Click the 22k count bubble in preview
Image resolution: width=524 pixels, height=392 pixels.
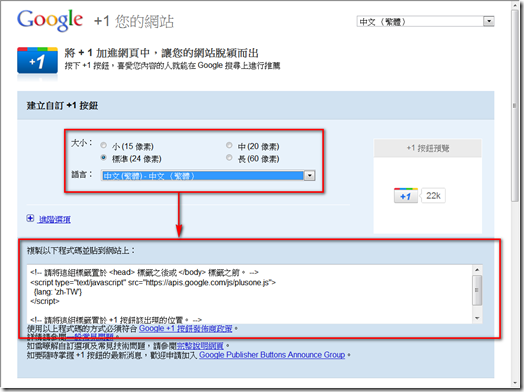(x=433, y=195)
